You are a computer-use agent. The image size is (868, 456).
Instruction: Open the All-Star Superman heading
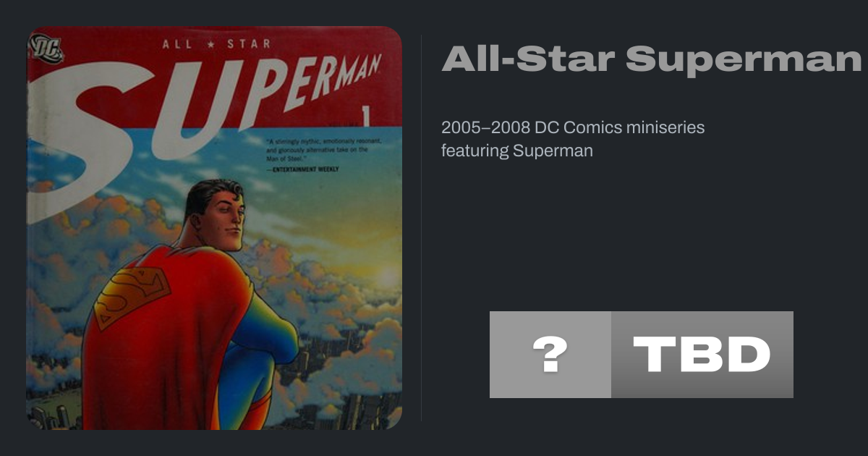pyautogui.click(x=651, y=59)
